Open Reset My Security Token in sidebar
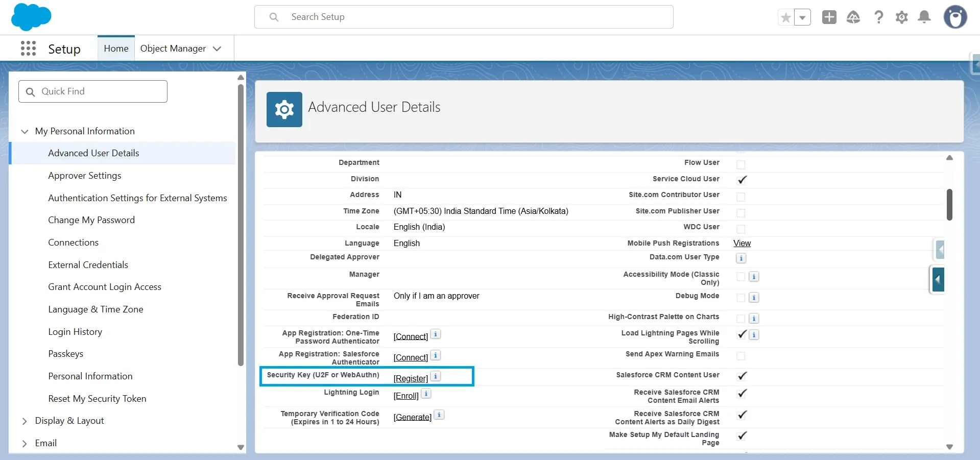 click(x=97, y=399)
